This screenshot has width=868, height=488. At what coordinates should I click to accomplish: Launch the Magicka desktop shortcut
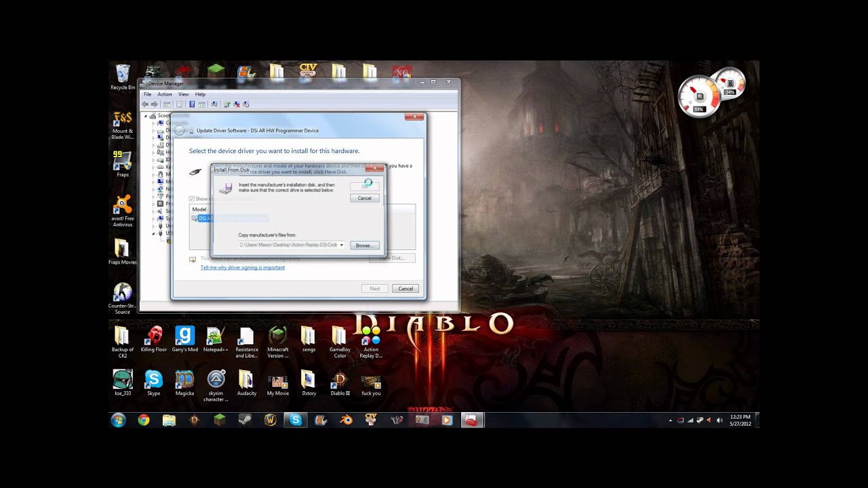click(184, 383)
